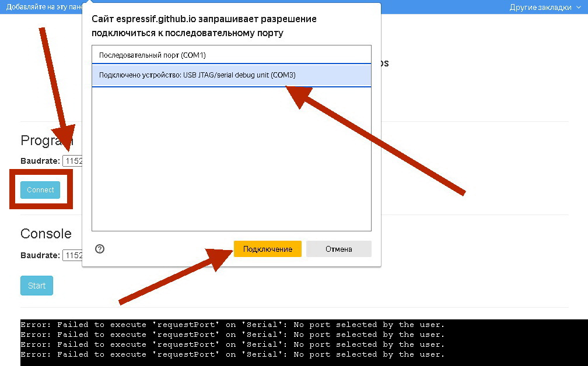Click the help question mark icon in dialog
This screenshot has height=366, width=588.
[100, 249]
